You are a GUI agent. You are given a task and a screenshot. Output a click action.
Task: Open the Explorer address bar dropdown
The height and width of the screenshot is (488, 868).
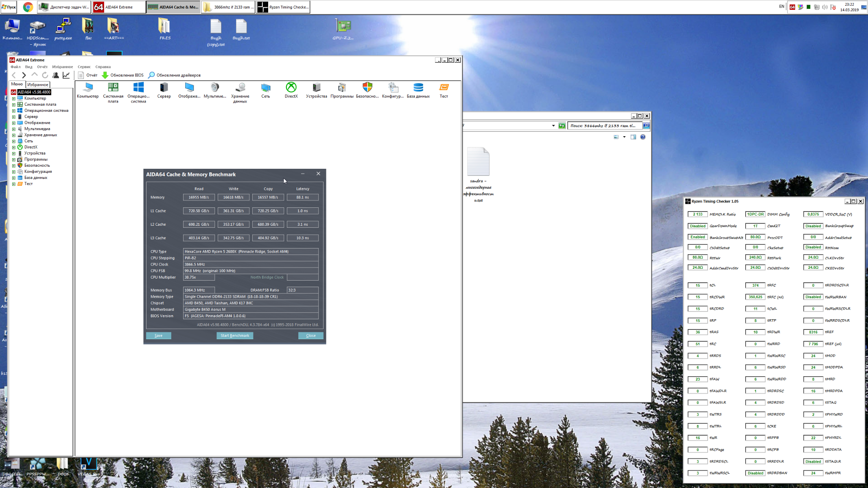(x=553, y=126)
